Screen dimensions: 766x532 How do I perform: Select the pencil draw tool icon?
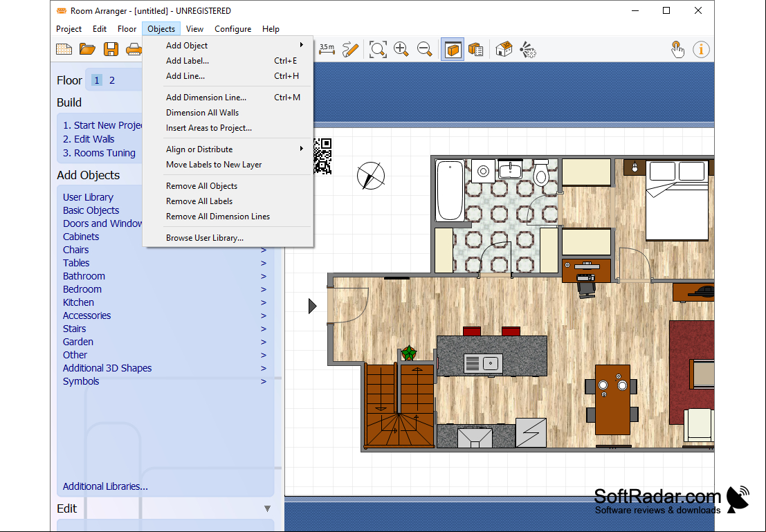pos(350,49)
